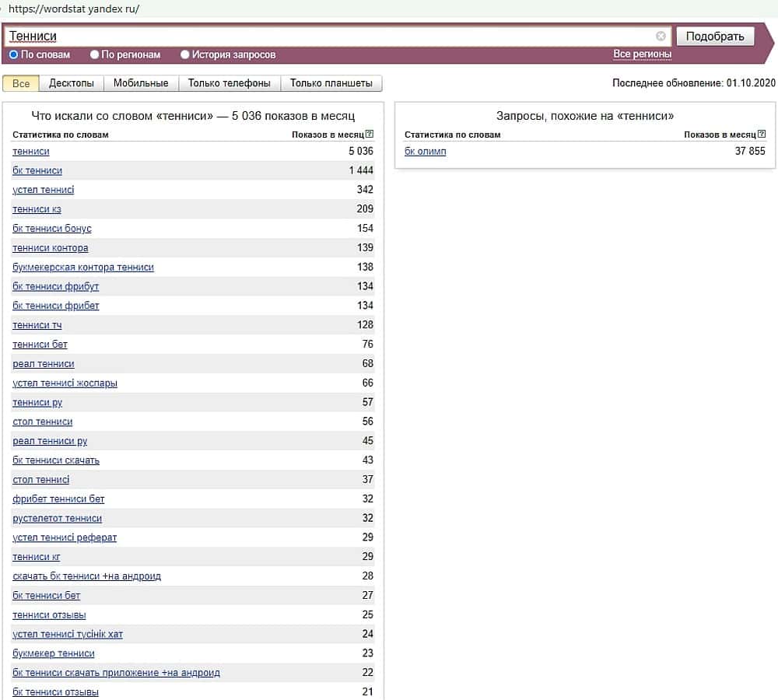Click the browser address bar URL
The image size is (778, 700).
pos(74,9)
